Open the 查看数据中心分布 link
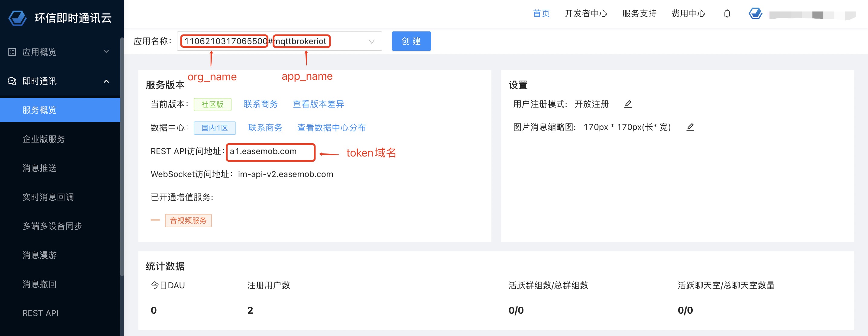This screenshot has width=868, height=336. tap(331, 128)
